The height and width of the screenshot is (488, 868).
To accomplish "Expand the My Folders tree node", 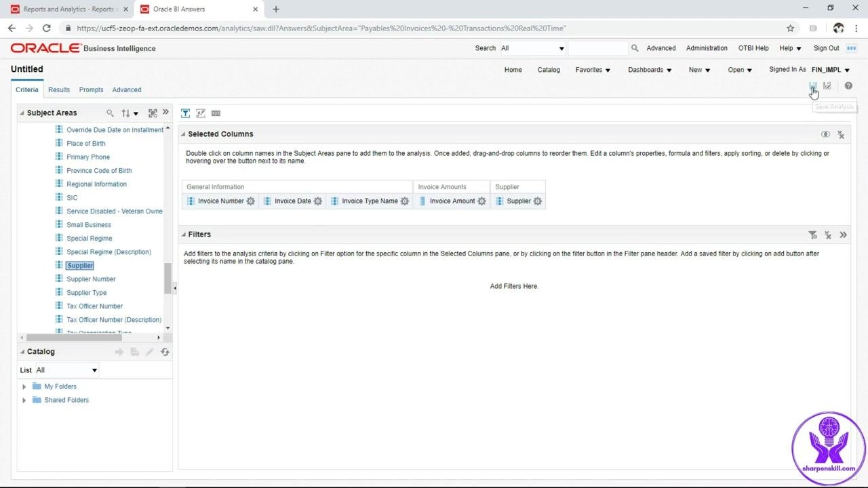I will pos(24,387).
